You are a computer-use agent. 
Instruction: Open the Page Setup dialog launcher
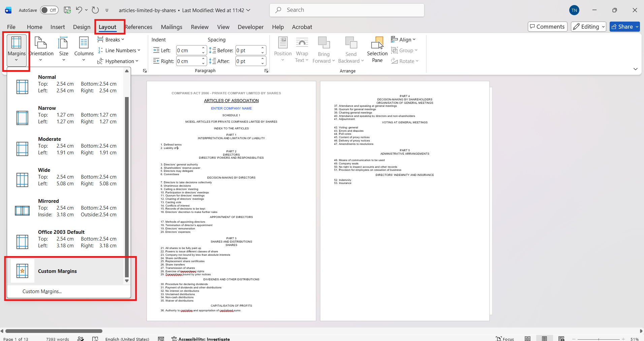pos(145,71)
